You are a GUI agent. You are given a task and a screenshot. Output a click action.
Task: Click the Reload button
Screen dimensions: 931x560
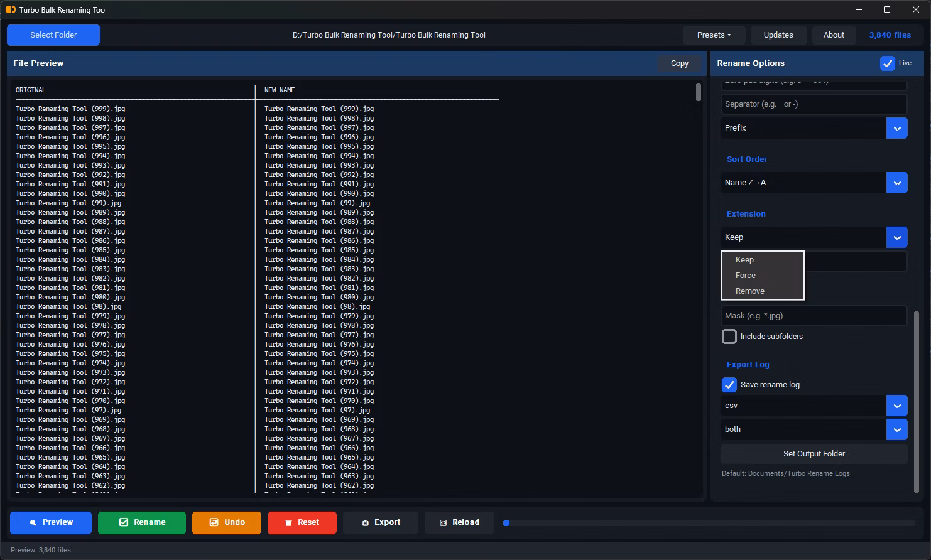[x=459, y=522]
